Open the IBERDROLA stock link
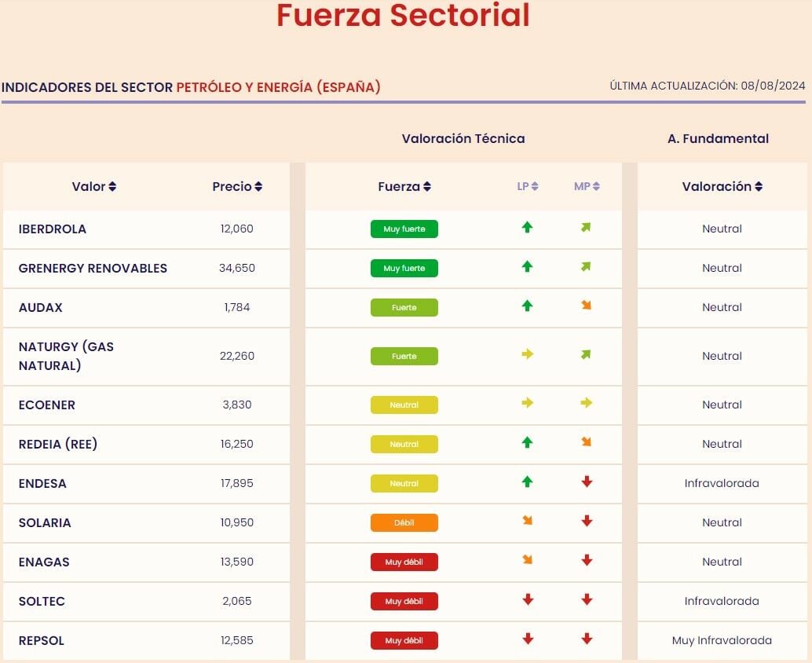The height and width of the screenshot is (663, 812). pos(53,229)
